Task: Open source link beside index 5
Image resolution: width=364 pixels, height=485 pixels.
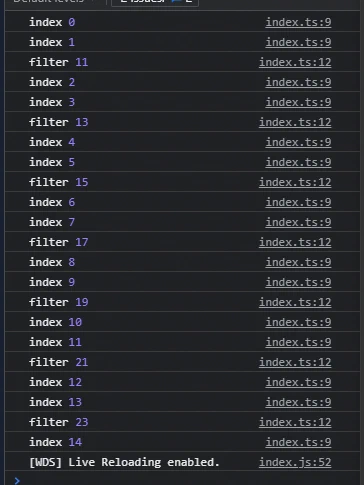Action: pyautogui.click(x=298, y=162)
